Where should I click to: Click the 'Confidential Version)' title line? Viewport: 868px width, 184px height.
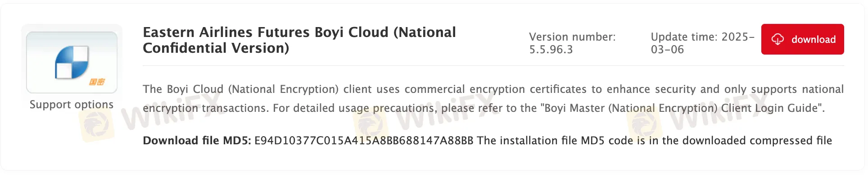point(216,48)
